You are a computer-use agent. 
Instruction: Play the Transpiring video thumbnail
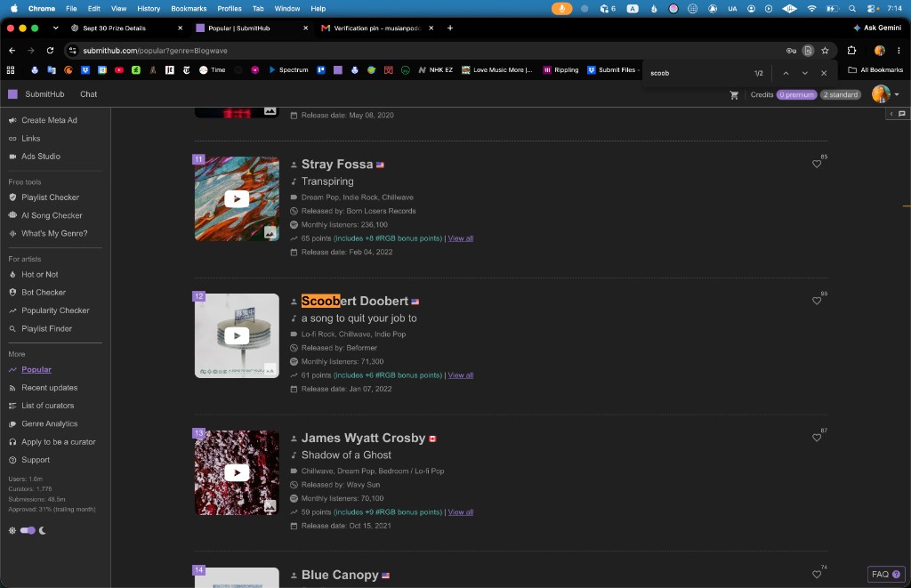(x=237, y=198)
